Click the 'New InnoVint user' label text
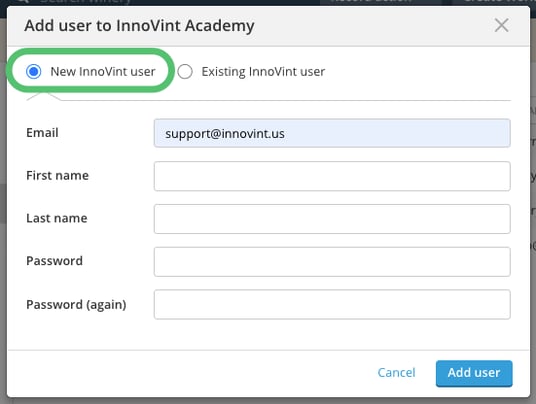536x404 pixels. [103, 71]
